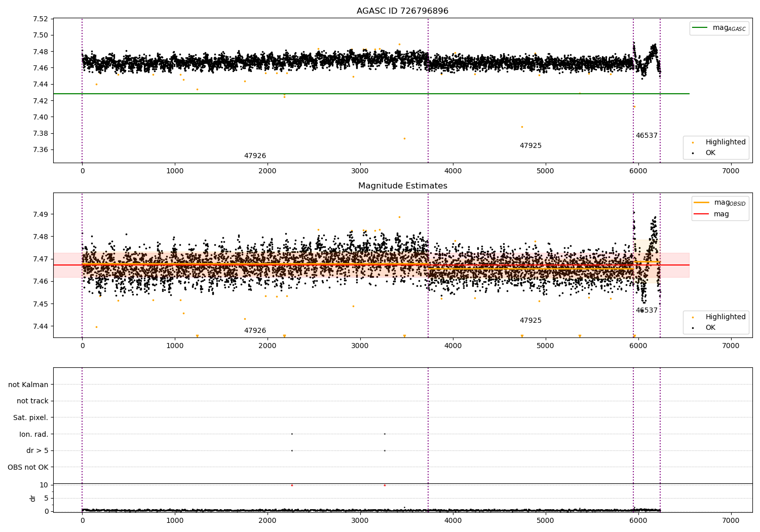Image resolution: width=760 pixels, height=532 pixels.
Task: Click the 7.47 y-axis tick label
Action: click(x=40, y=259)
